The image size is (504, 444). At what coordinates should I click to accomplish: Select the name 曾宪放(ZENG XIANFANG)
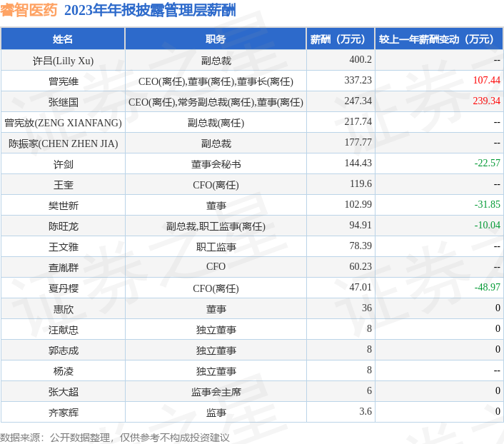pyautogui.click(x=63, y=123)
